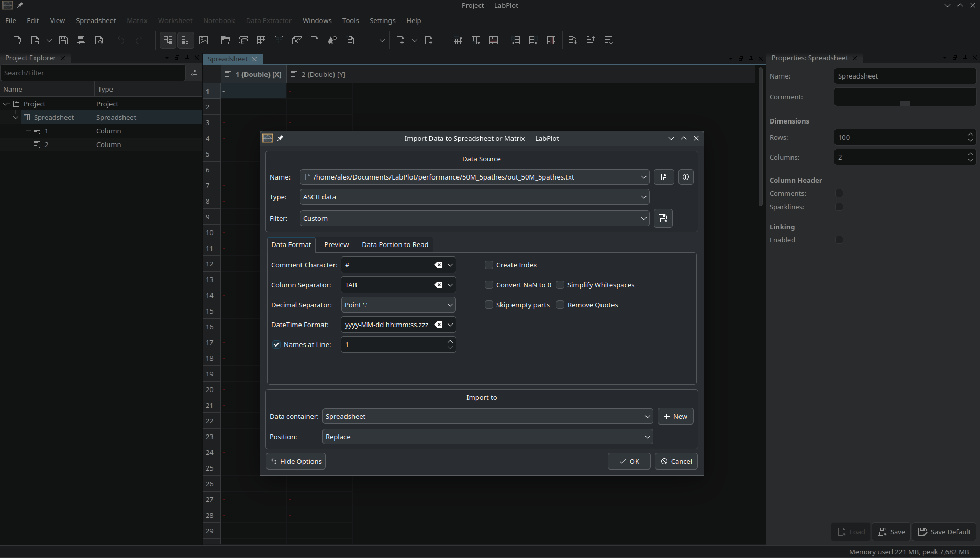Uncheck Names at Line
980x558 pixels.
click(x=276, y=344)
